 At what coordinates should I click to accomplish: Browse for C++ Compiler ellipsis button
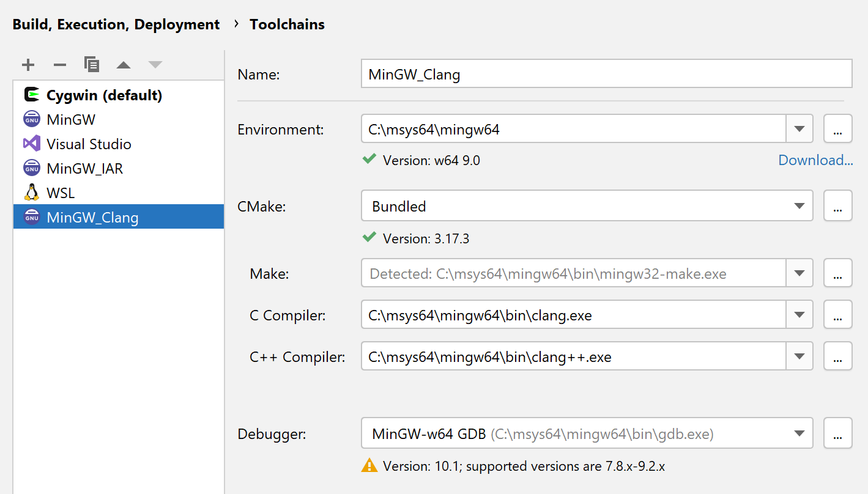(838, 356)
